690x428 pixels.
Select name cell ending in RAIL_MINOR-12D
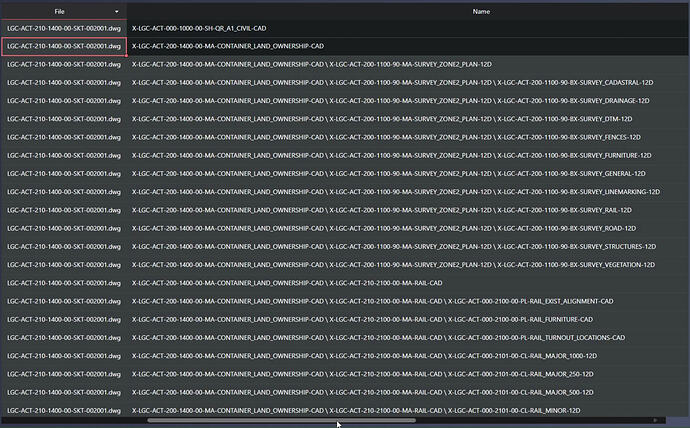tap(408, 410)
